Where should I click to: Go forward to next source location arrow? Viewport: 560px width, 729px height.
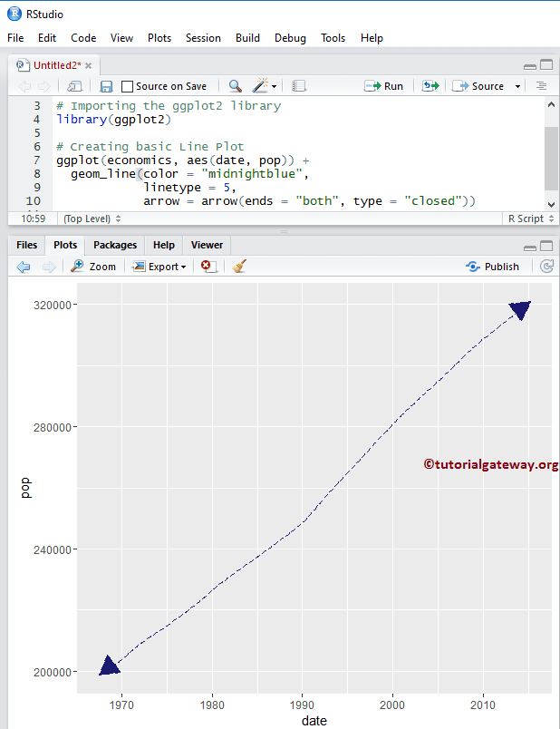pos(44,86)
